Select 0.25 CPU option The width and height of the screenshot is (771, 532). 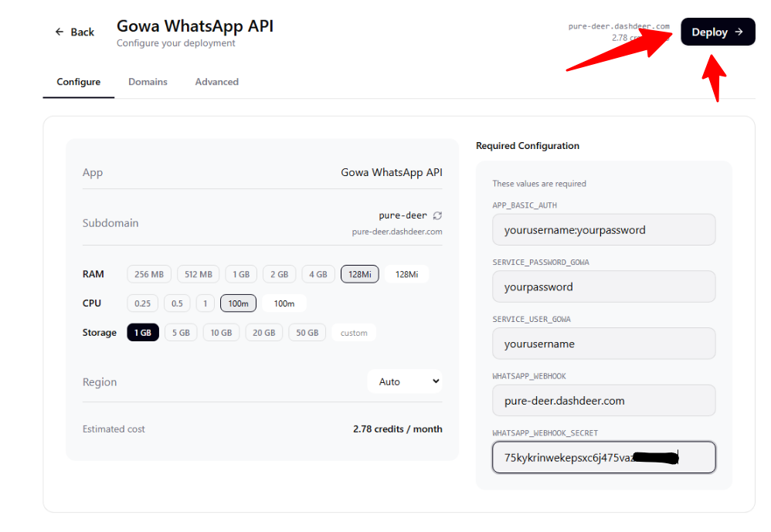point(143,303)
